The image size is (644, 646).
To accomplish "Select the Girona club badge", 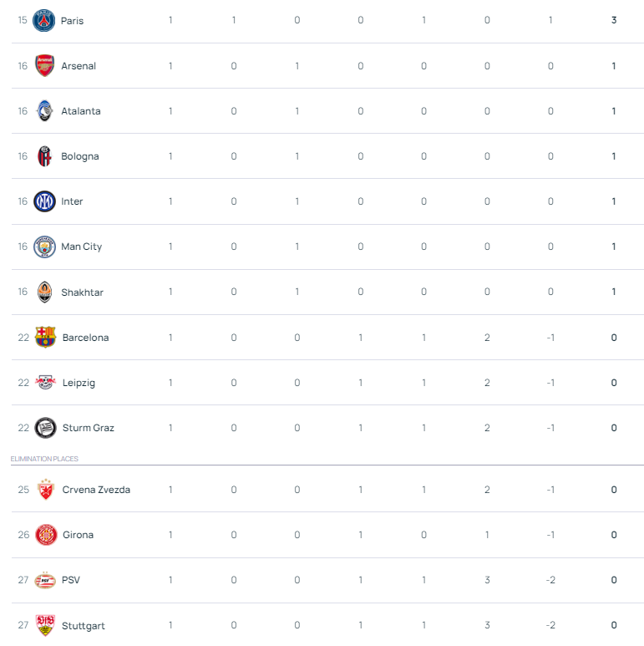I will [46, 535].
